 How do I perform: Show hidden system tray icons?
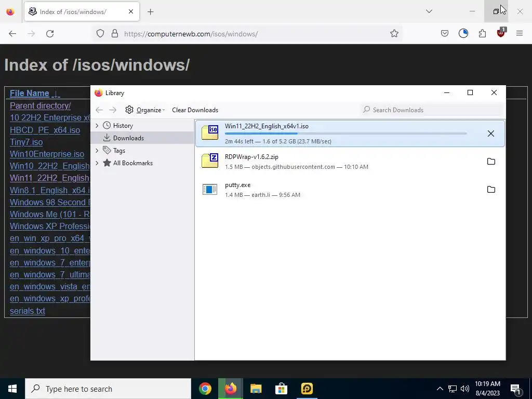tap(440, 389)
